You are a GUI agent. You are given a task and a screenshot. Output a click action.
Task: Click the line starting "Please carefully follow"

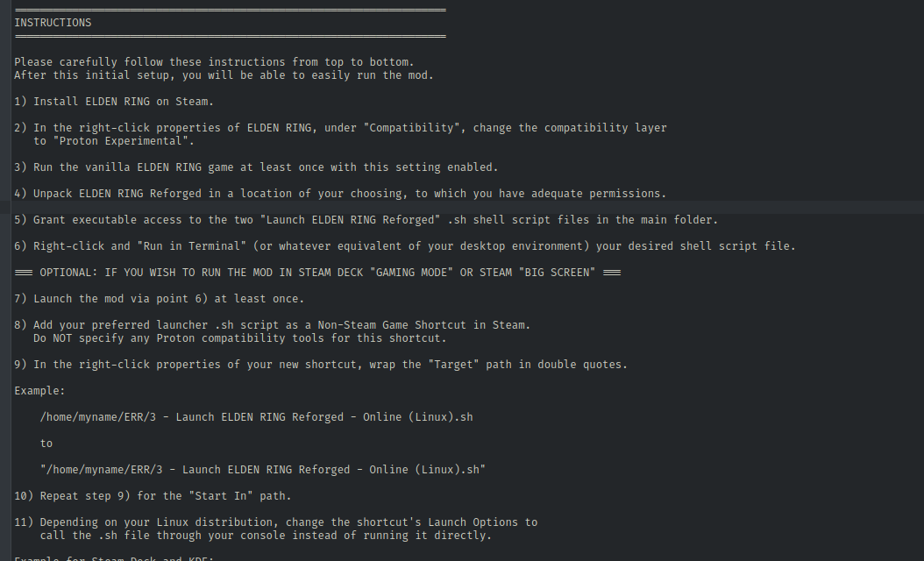pos(214,62)
